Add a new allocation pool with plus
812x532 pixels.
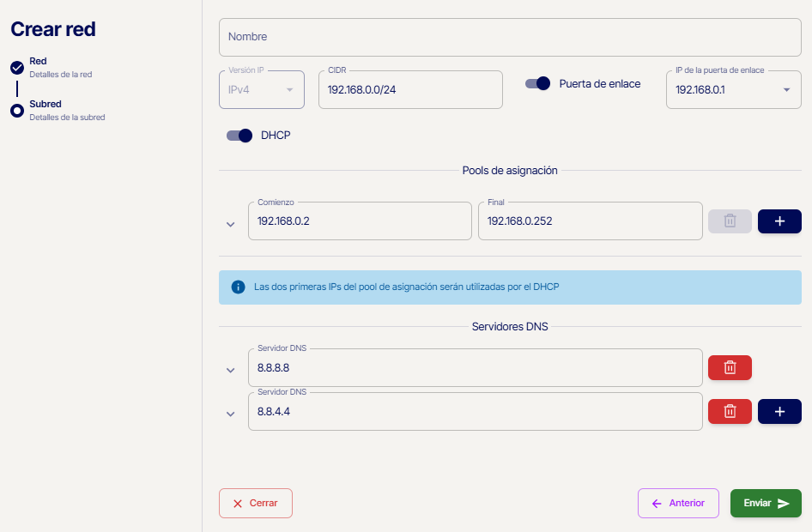(x=779, y=221)
